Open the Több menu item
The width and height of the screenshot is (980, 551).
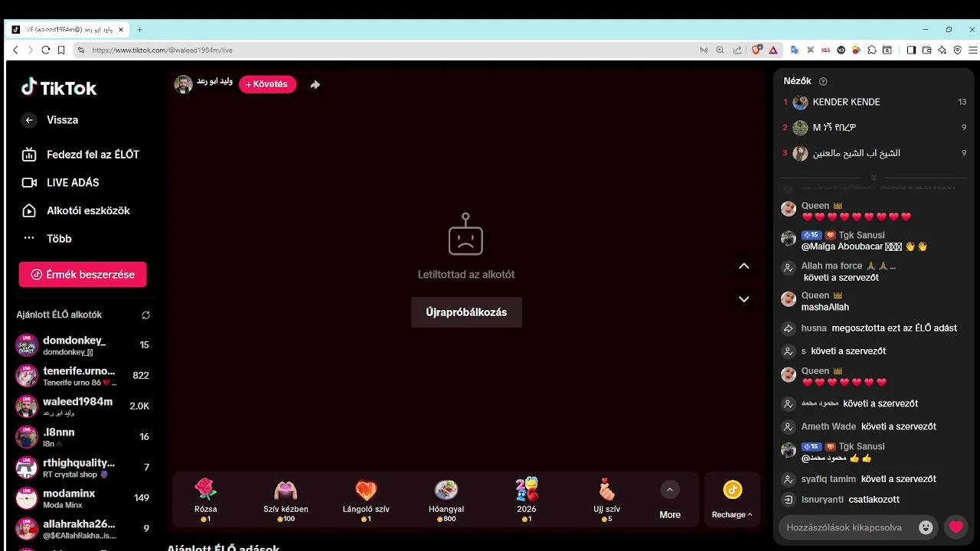pos(47,239)
